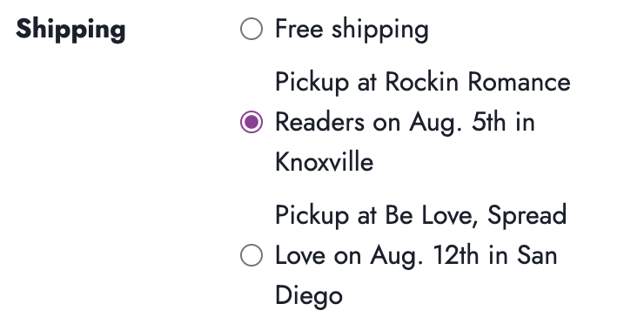Click the empty circle beside Aug. 12th pickup

click(x=252, y=255)
